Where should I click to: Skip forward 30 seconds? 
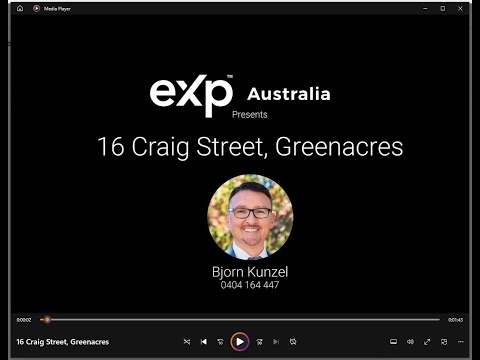pos(259,342)
